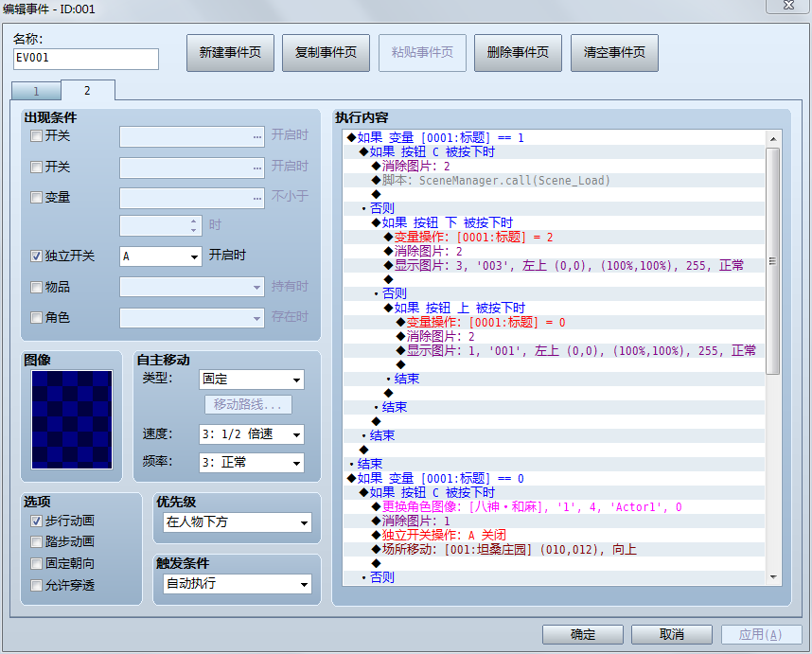Click the 复制事件页 button

(x=326, y=53)
